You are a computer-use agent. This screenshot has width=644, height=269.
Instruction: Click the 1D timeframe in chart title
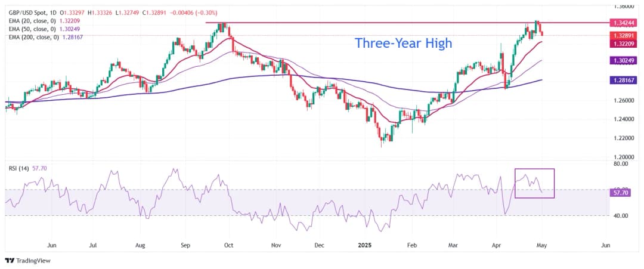tap(54, 12)
